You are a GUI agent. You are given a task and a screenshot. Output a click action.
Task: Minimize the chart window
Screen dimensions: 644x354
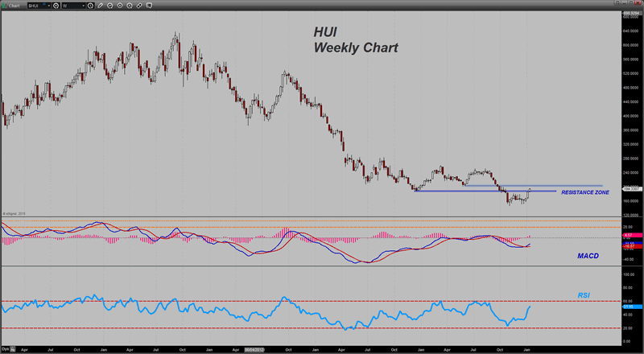click(x=625, y=2)
